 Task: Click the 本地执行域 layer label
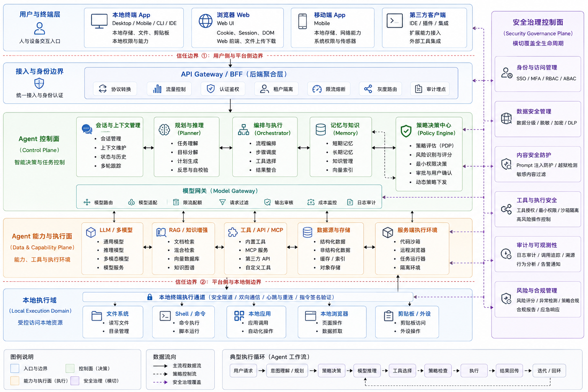[x=39, y=300]
